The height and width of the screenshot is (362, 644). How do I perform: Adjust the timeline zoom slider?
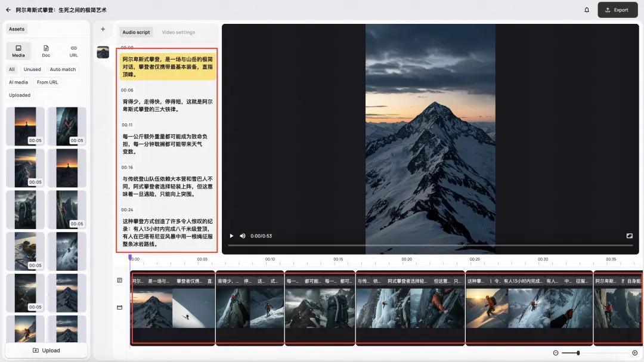click(578, 353)
